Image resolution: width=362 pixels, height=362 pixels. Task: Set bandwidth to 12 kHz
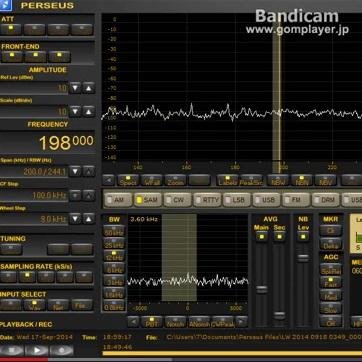(114, 256)
